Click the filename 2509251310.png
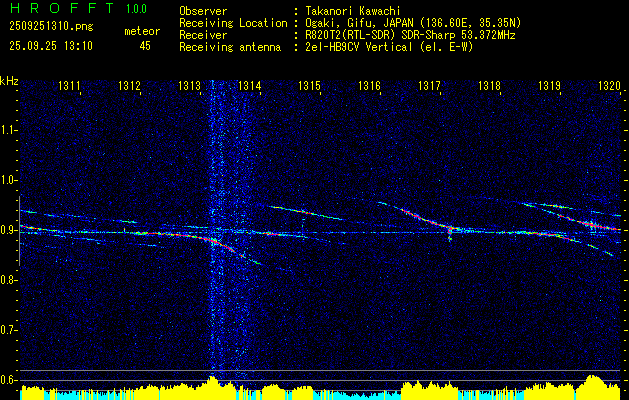 tap(51, 27)
